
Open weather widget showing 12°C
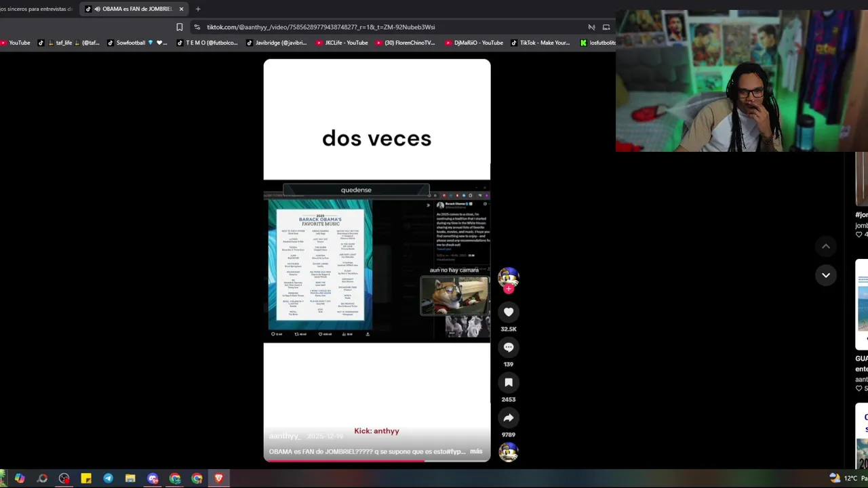pyautogui.click(x=848, y=479)
